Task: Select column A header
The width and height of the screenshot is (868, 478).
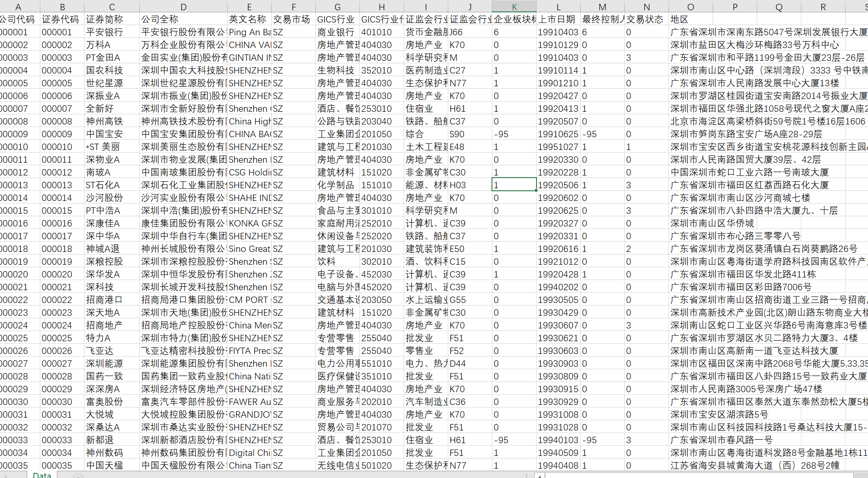Action: [18, 6]
